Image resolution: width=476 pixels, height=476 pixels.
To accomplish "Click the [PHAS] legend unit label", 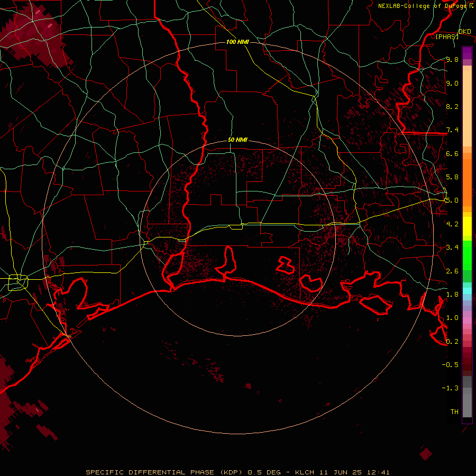I will (447, 37).
